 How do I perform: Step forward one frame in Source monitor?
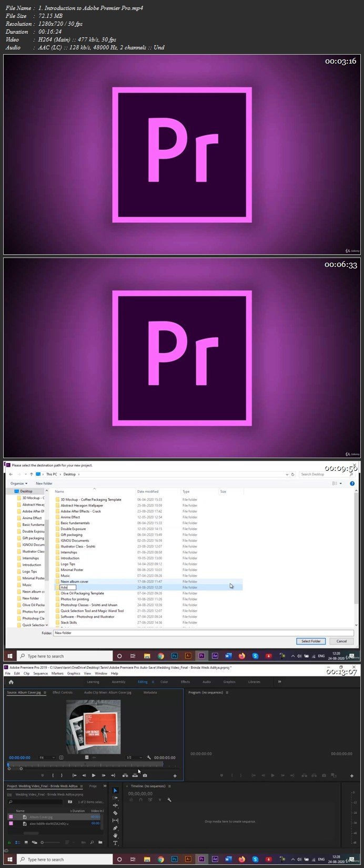(104, 775)
